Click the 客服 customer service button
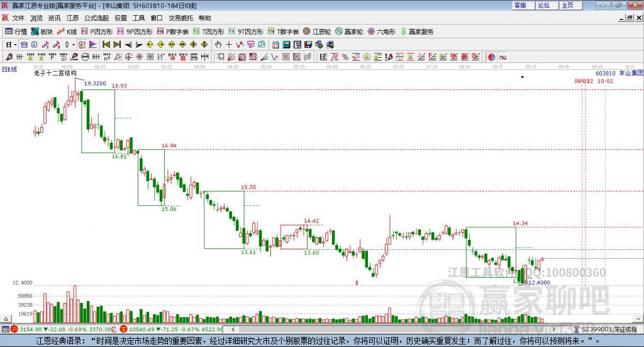Image resolution: width=644 pixels, height=347 pixels. pos(523,6)
